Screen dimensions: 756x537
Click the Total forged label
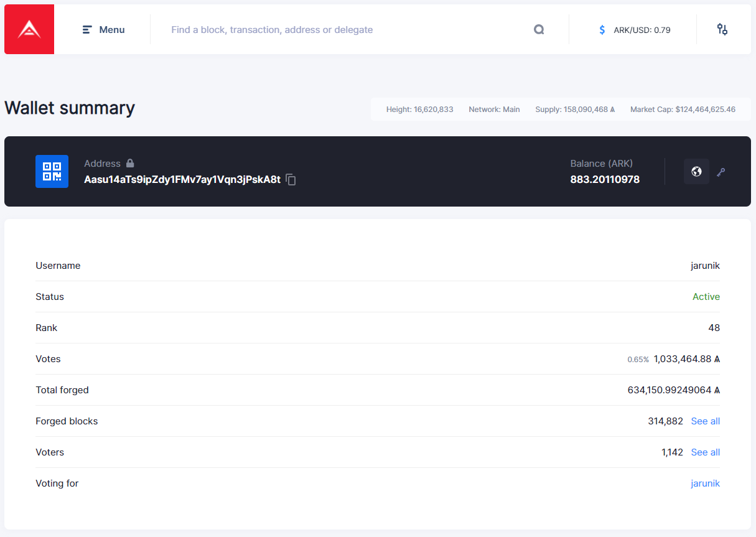tap(62, 390)
